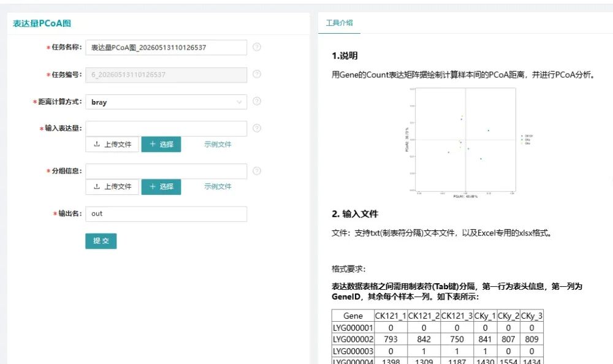Click table header cell CK121_1

coord(390,316)
